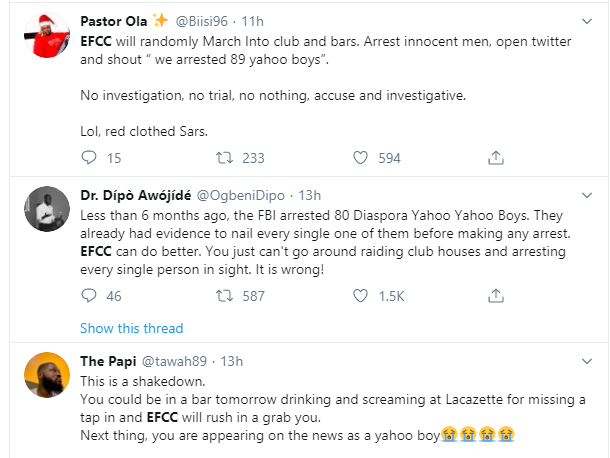Open The Papi's profile name
610x458 pixels.
tap(105, 360)
